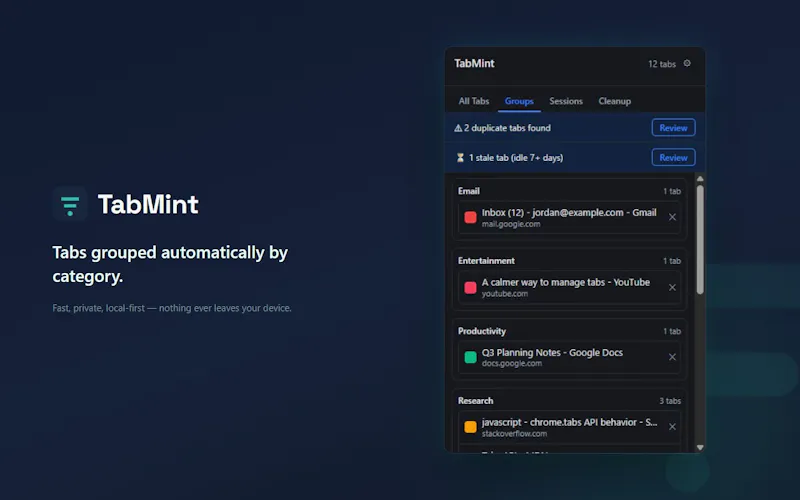Go to the Cleanup tab

(614, 101)
